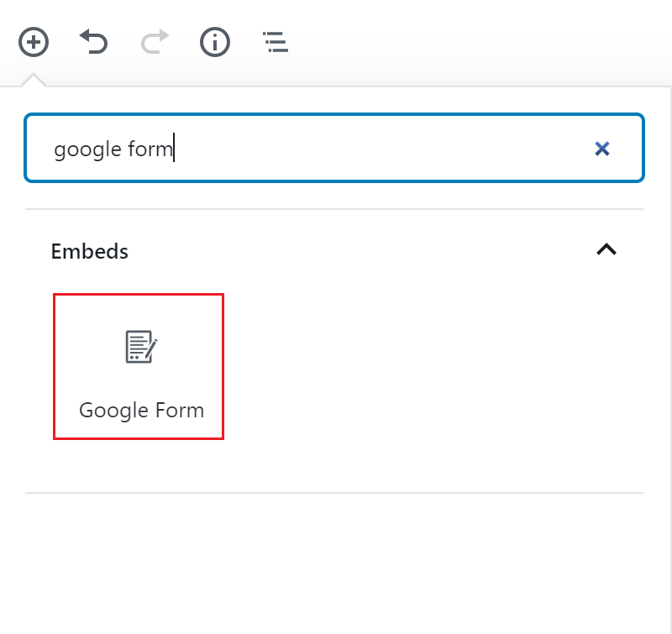Toggle the Embeds panel closed

pyautogui.click(x=606, y=249)
